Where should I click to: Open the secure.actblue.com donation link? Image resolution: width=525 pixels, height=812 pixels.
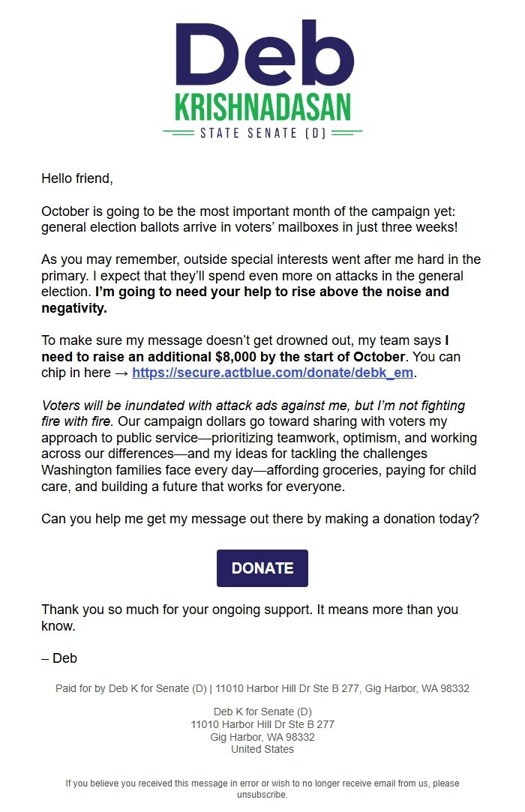click(273, 373)
